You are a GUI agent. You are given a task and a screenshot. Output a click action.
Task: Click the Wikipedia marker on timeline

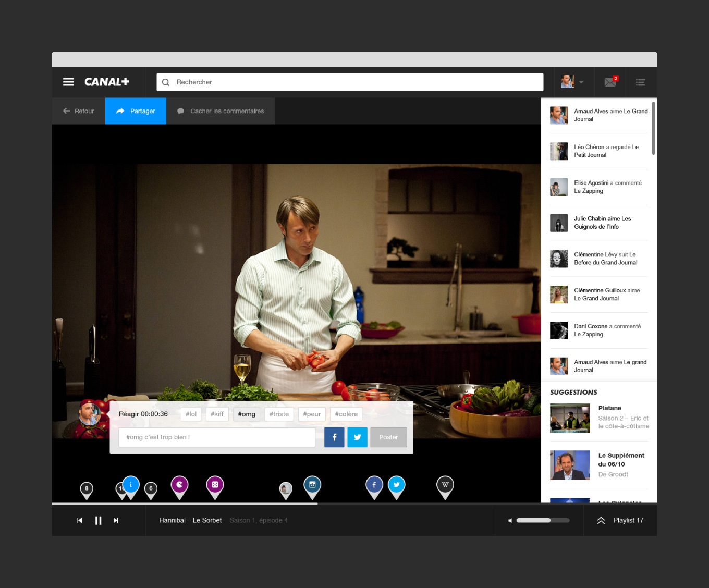pos(445,485)
